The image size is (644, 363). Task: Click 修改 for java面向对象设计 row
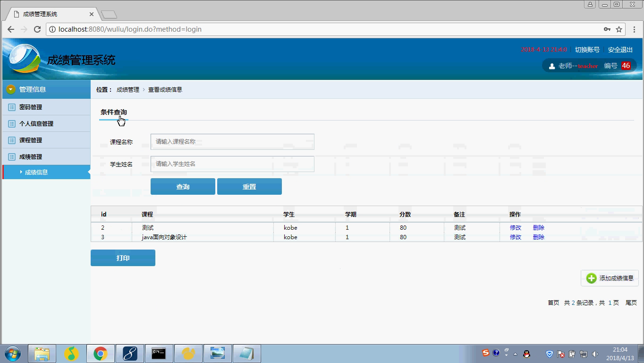click(x=516, y=237)
